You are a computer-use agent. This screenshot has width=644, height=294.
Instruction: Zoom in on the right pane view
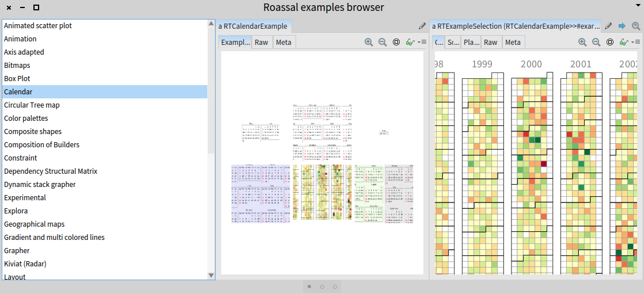(582, 42)
